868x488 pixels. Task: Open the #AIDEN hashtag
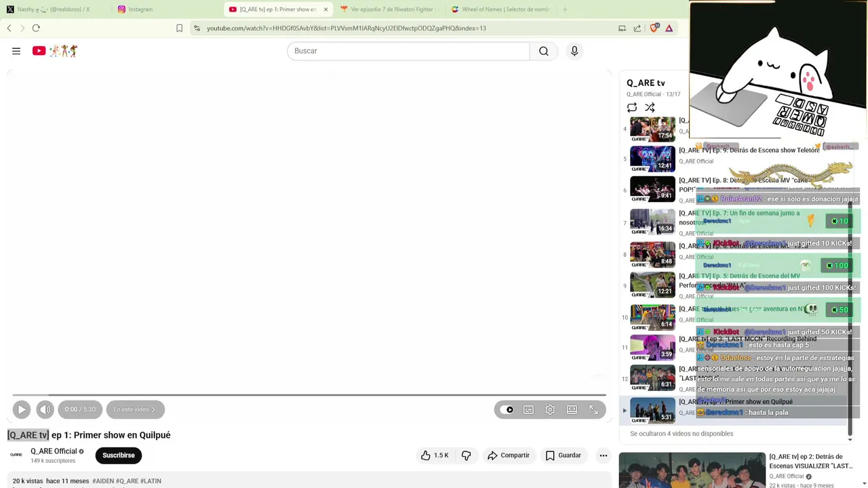[x=103, y=481]
